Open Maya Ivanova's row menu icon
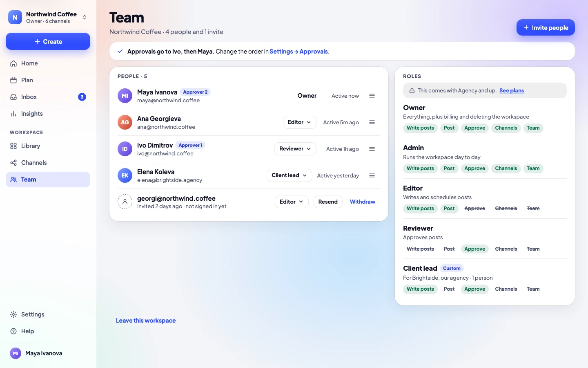The image size is (588, 368). (x=372, y=96)
